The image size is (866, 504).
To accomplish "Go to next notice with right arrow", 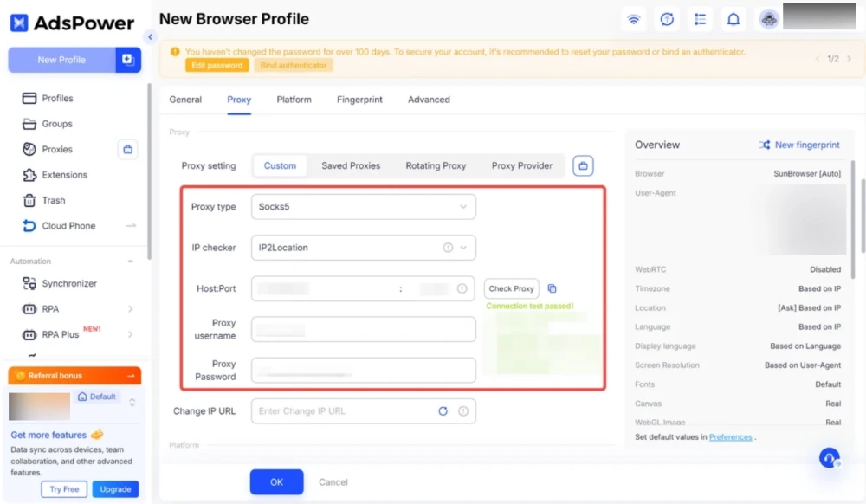I will point(849,59).
